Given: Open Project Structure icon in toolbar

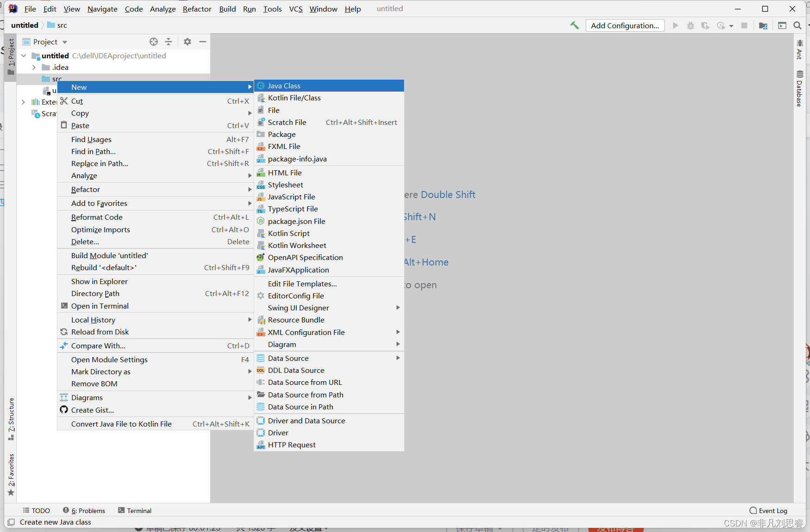Looking at the screenshot, I should tap(763, 25).
